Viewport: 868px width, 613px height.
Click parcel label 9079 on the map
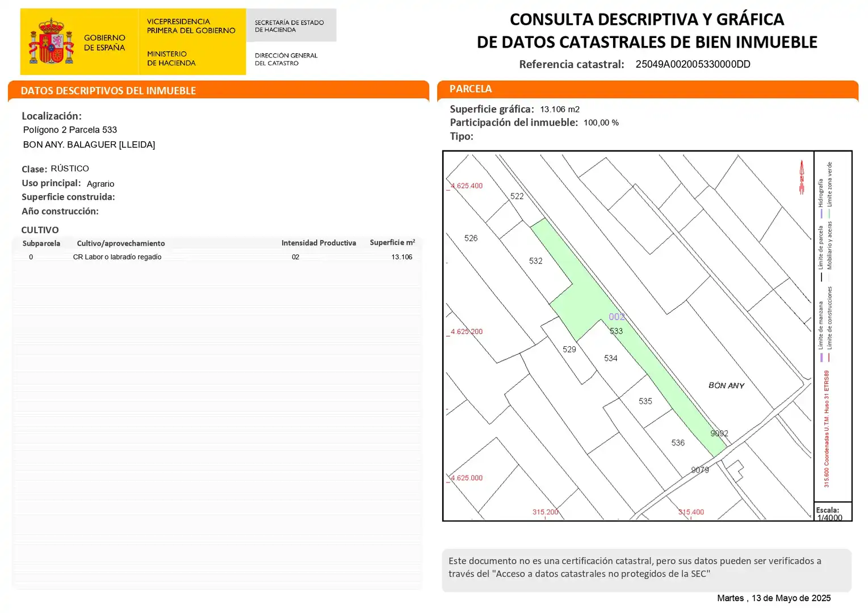click(x=700, y=470)
